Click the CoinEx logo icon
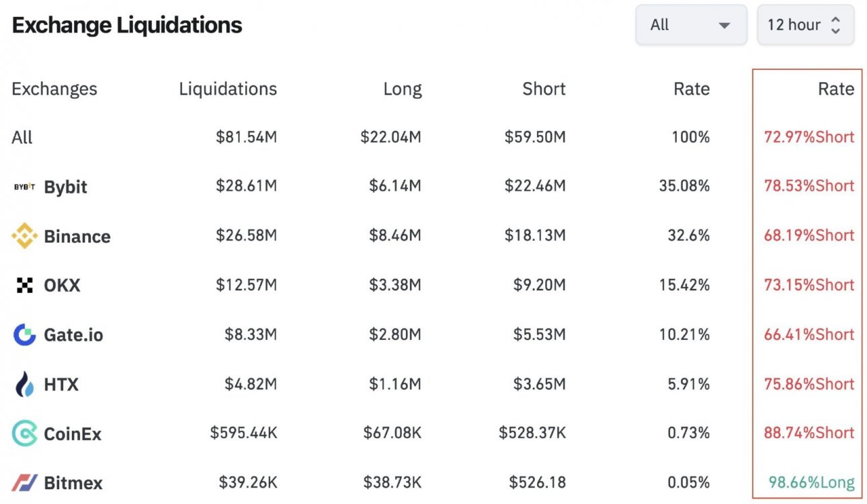Image resolution: width=867 pixels, height=504 pixels. click(25, 433)
